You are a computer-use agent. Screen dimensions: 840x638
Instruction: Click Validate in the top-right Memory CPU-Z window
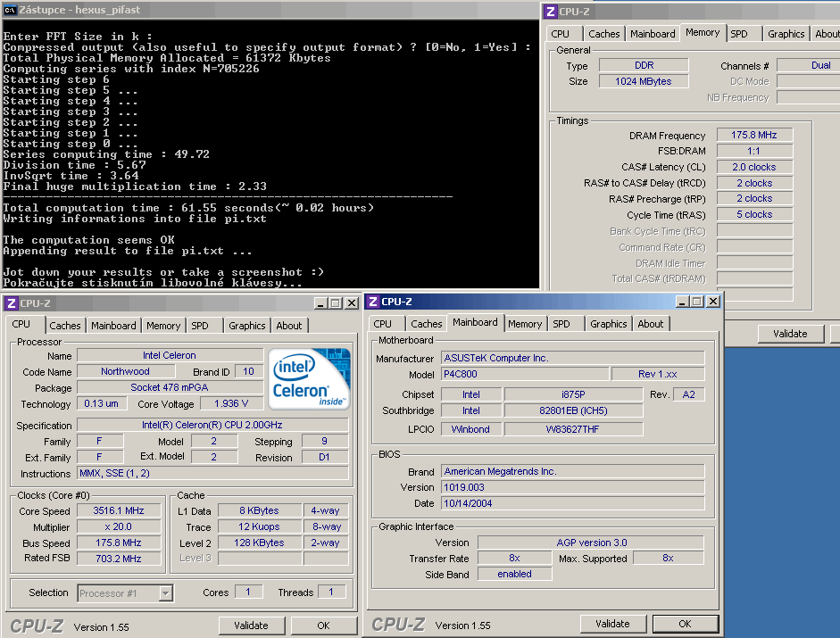tap(790, 334)
